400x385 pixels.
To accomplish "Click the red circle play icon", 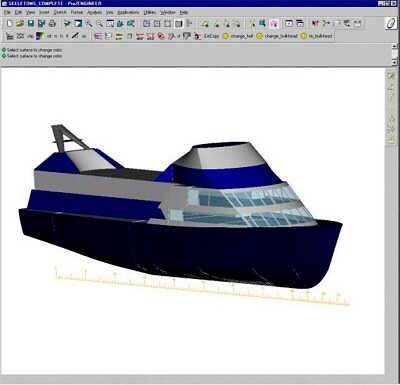I will coord(161,36).
